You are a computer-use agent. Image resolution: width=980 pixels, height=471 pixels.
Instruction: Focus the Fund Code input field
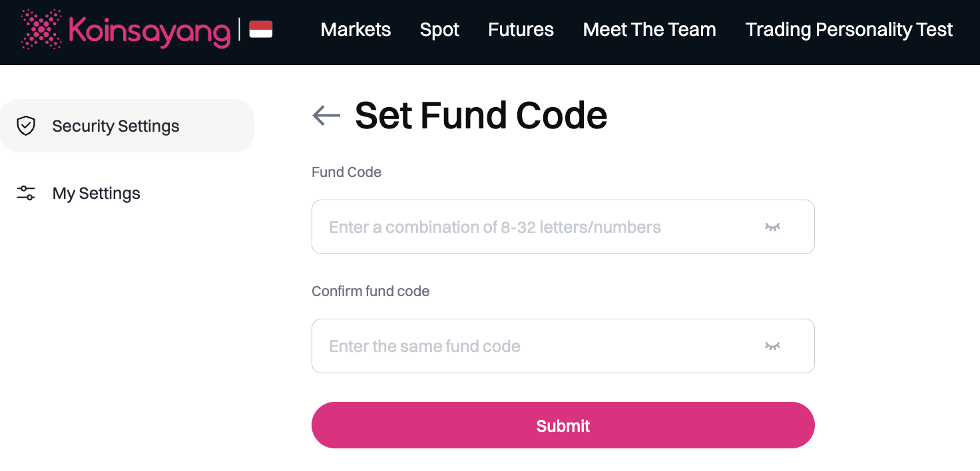(533, 227)
